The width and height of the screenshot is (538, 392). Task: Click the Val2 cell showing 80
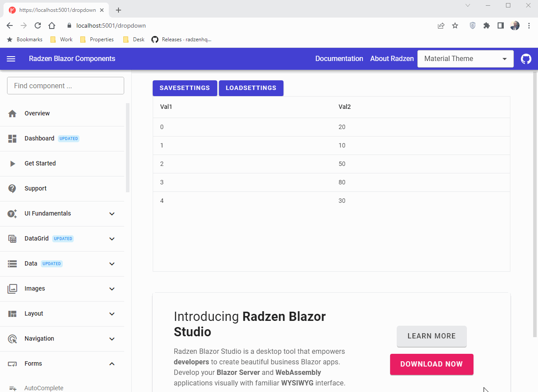[x=420, y=183]
